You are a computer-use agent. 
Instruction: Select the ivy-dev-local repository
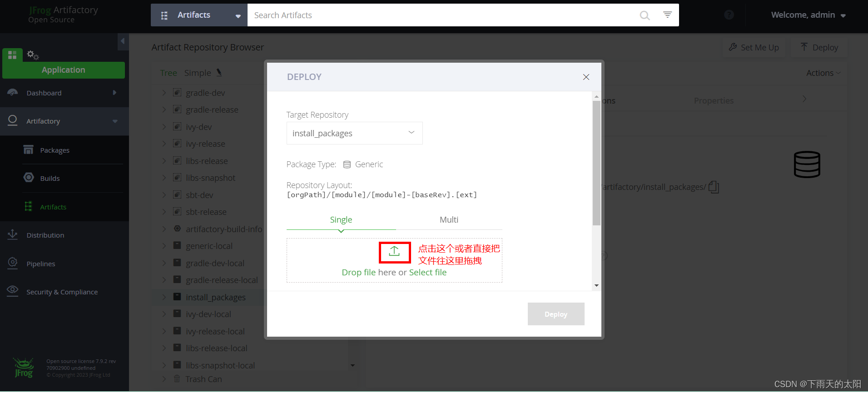(208, 314)
